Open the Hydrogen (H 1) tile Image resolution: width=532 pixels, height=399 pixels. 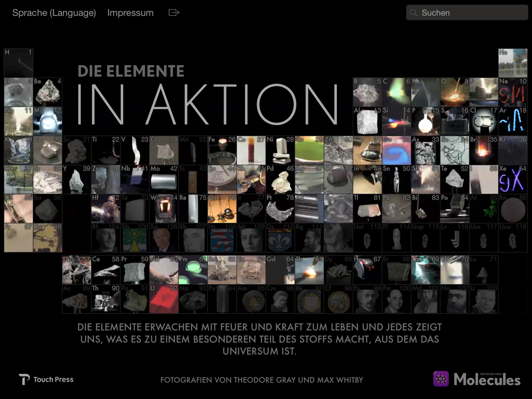click(x=18, y=63)
